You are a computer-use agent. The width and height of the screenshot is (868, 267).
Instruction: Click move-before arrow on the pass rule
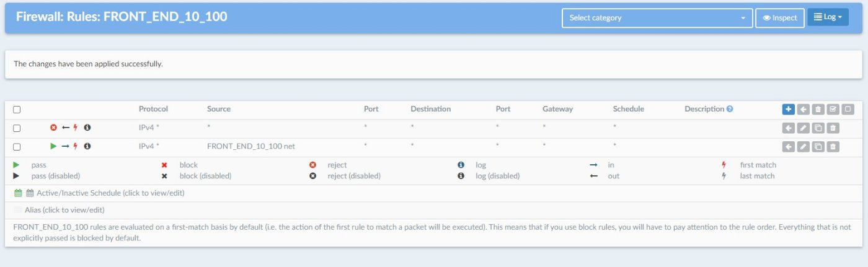click(788, 147)
